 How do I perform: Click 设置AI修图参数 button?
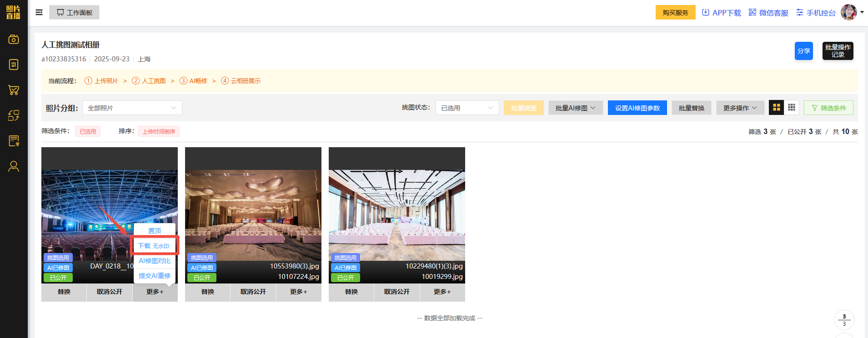point(637,108)
